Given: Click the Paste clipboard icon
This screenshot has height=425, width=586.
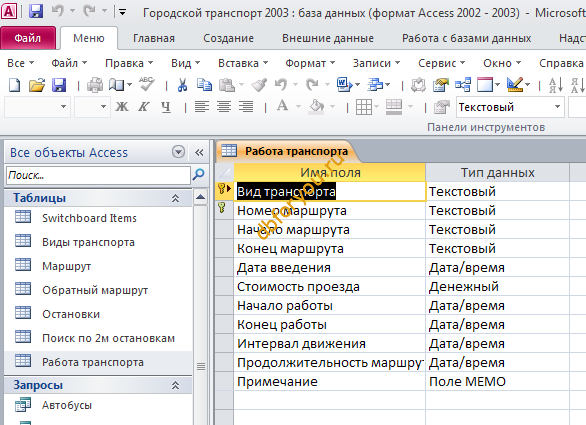Looking at the screenshot, I should [x=226, y=85].
